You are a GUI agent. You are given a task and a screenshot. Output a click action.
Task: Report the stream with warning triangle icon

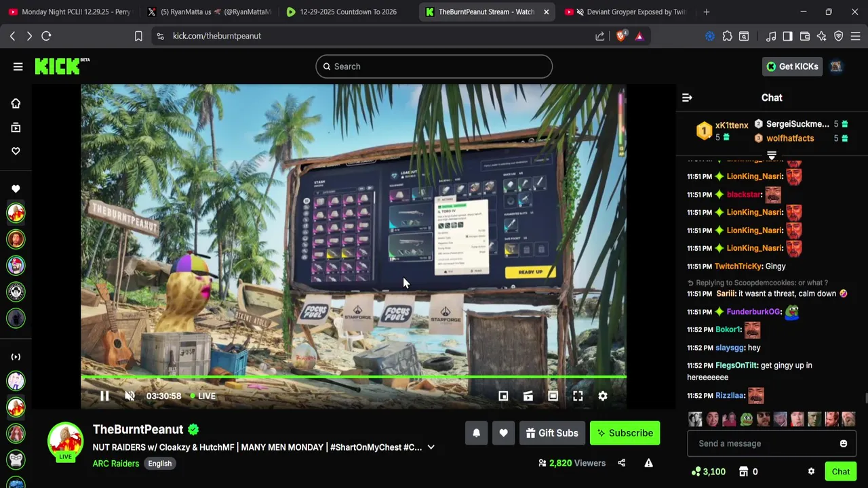click(x=648, y=463)
